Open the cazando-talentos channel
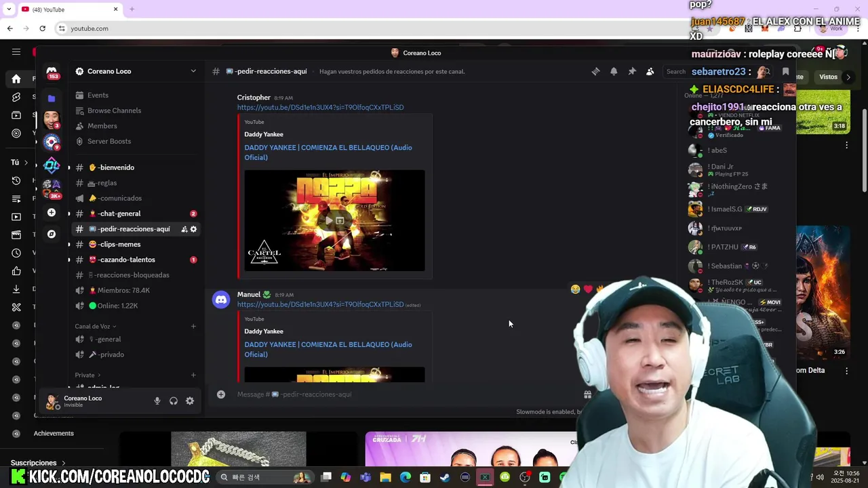Screen dimensions: 868x488 [136, 260]
